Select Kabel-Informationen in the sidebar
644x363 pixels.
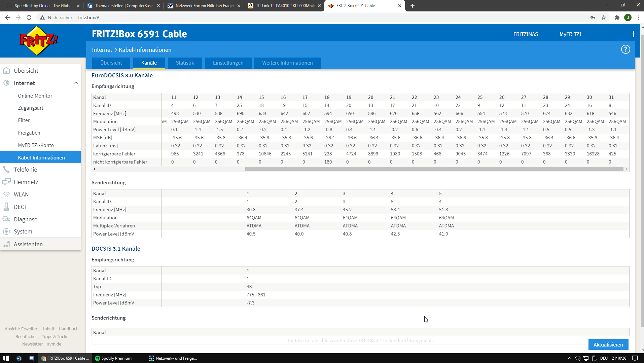(x=40, y=157)
